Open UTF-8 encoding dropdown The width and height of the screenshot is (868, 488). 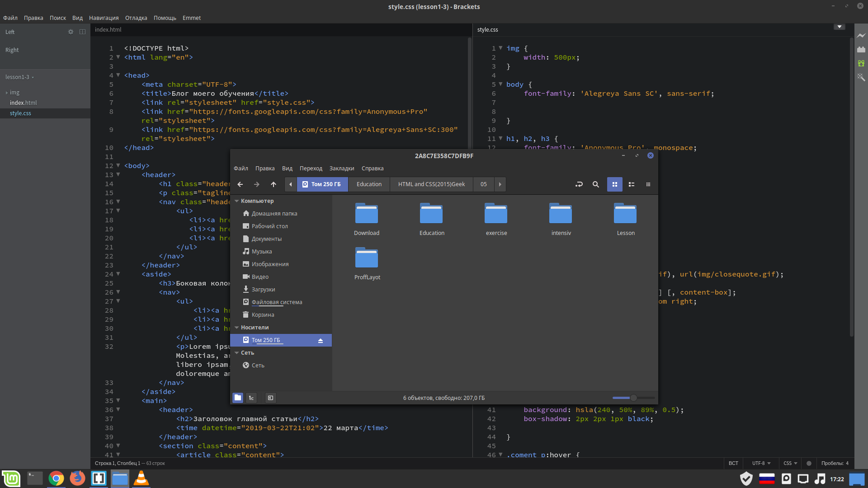tap(761, 463)
